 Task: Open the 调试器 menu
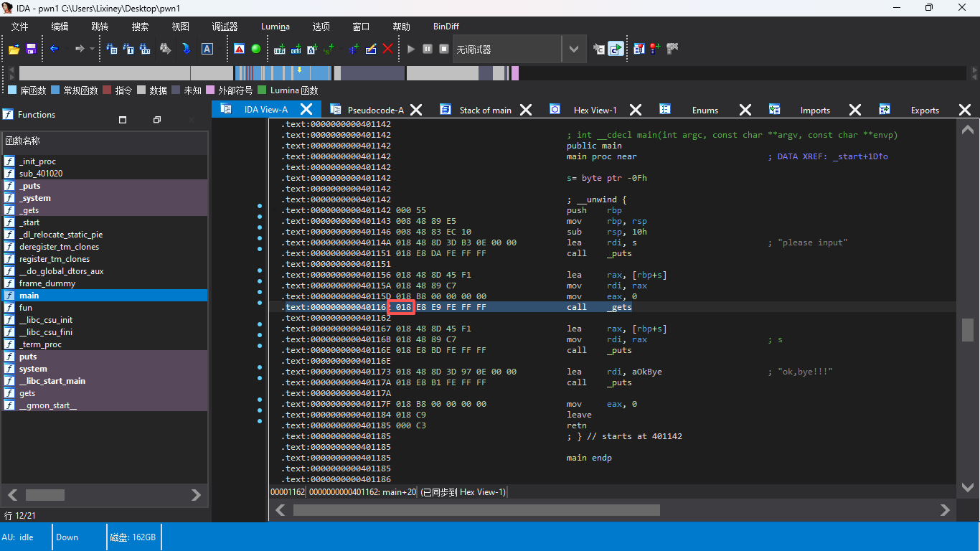coord(225,27)
